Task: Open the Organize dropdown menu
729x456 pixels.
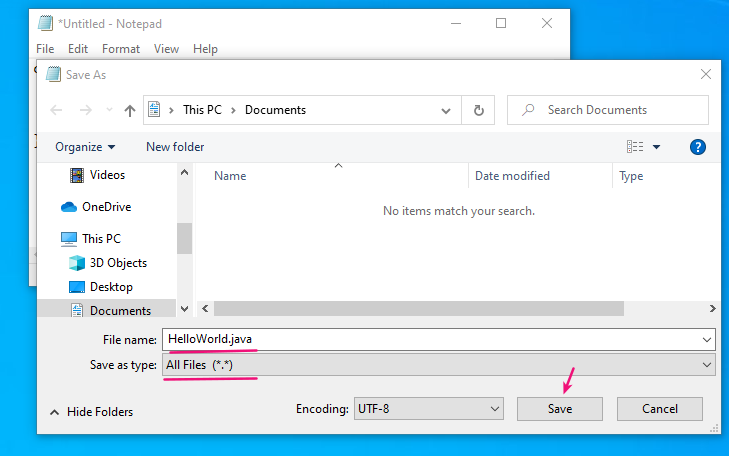Action: click(85, 147)
